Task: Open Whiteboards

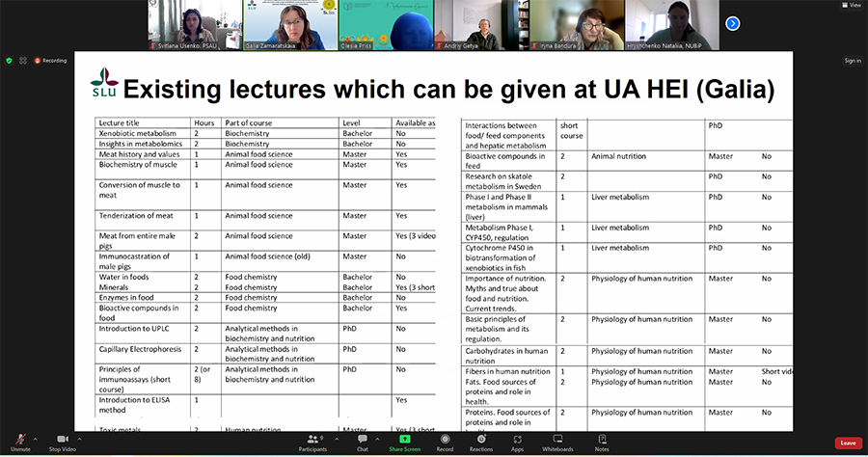Action: (x=557, y=443)
